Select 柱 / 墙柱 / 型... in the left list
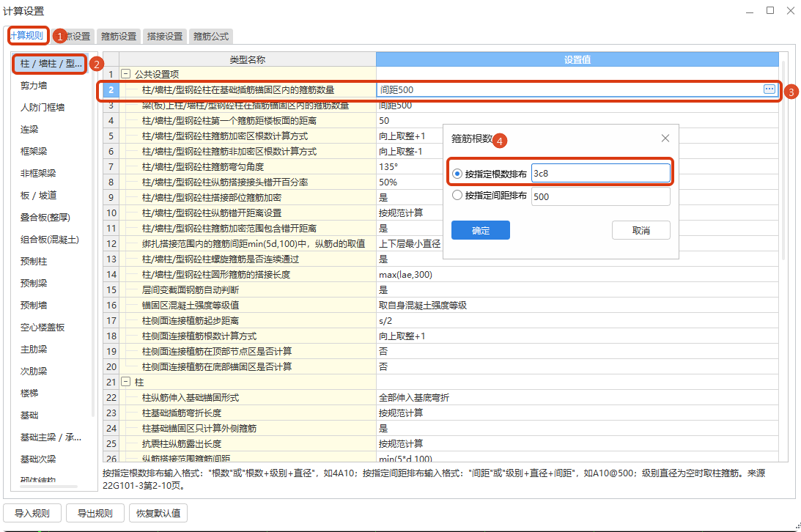This screenshot has height=532, width=801. 51,64
